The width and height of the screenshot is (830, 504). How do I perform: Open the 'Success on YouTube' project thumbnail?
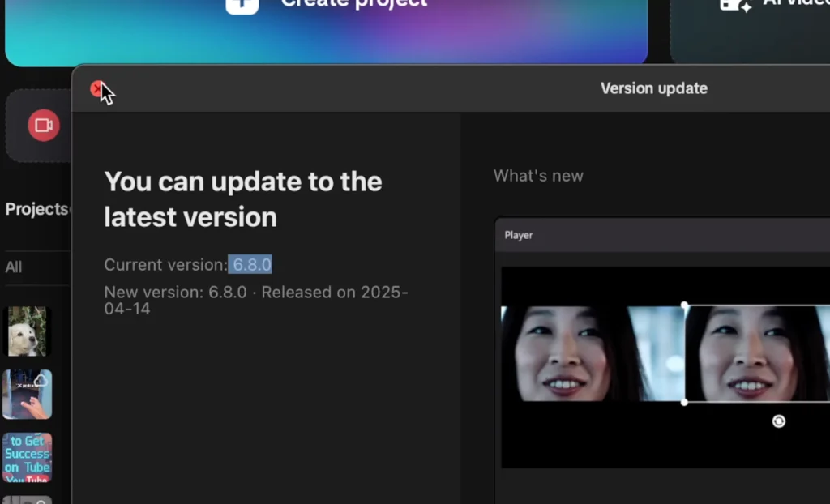pos(27,458)
